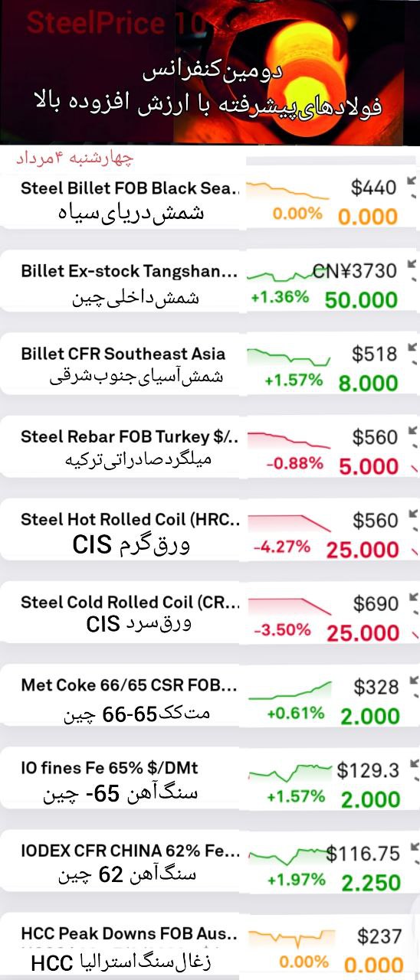
Task: Click the red Persian date label below the banner
Action: click(x=74, y=158)
